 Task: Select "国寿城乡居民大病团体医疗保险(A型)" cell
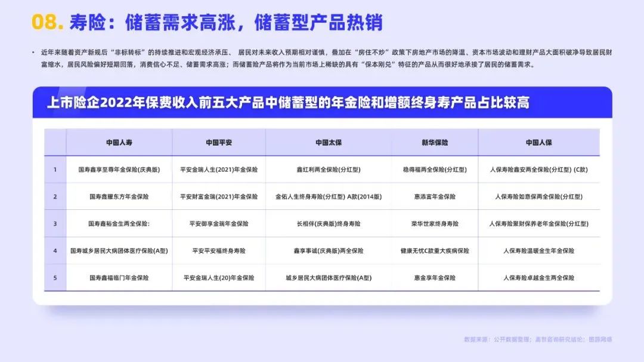119,250
